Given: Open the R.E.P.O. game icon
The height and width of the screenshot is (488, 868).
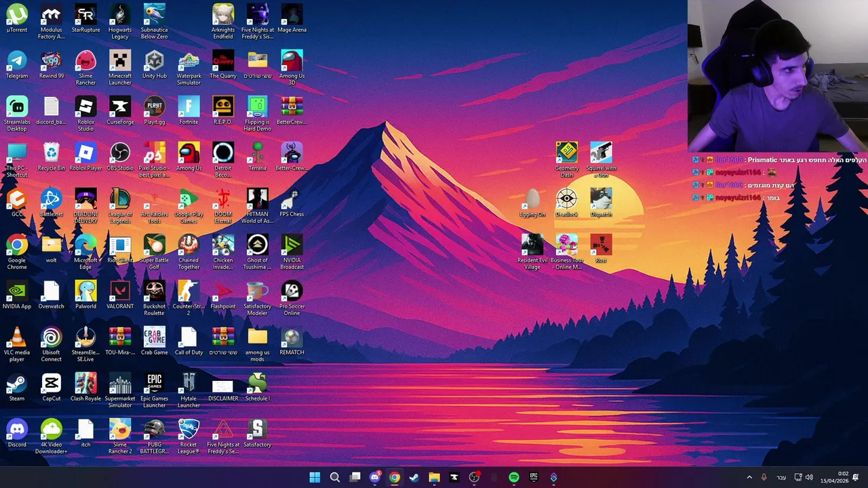Looking at the screenshot, I should tap(223, 111).
